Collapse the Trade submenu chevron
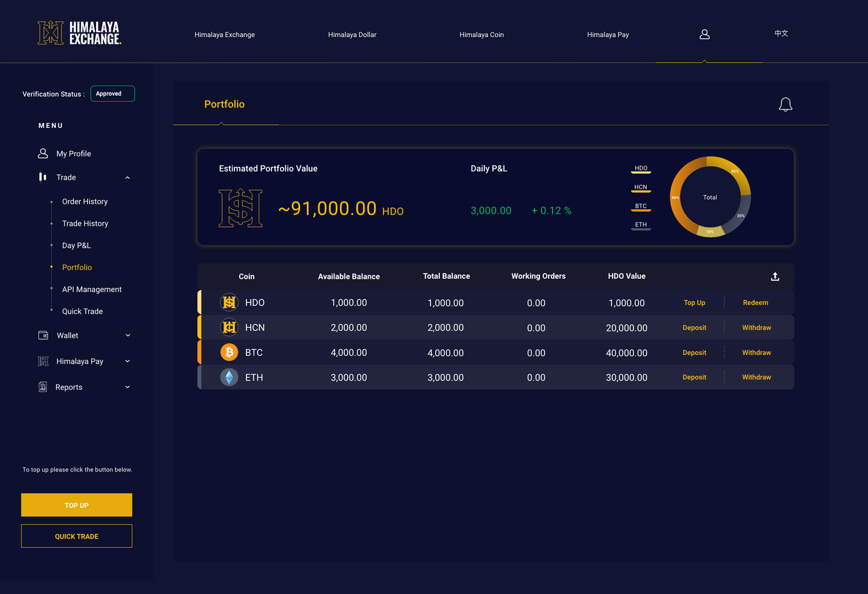 click(127, 178)
